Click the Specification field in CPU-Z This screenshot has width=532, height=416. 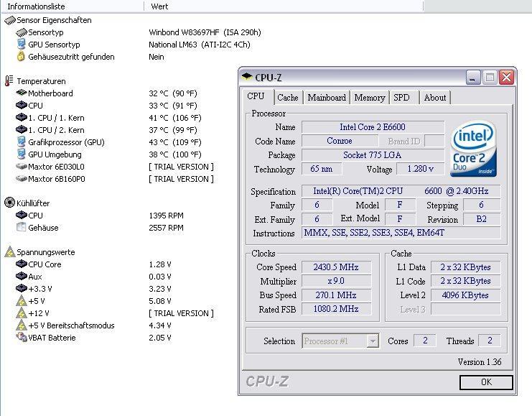click(401, 191)
